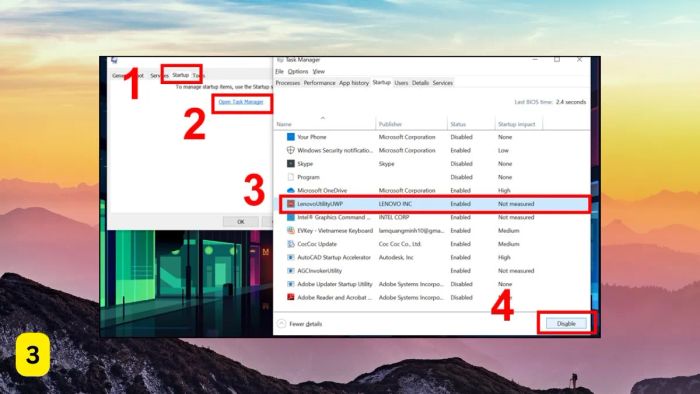The height and width of the screenshot is (394, 700).
Task: Click Low impact in Windows Security row
Action: click(x=503, y=150)
